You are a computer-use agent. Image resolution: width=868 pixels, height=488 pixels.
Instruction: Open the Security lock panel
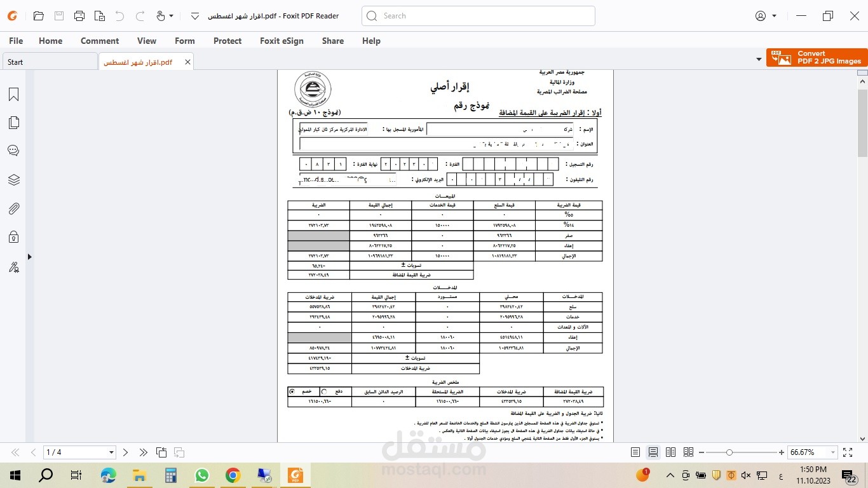point(13,237)
